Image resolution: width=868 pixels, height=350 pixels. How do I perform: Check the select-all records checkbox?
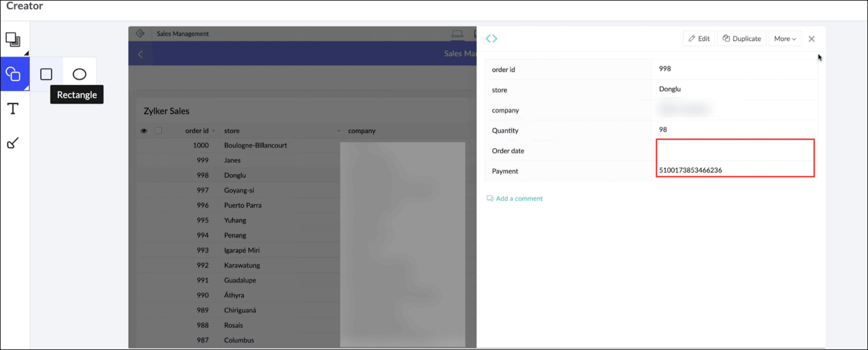pos(158,131)
